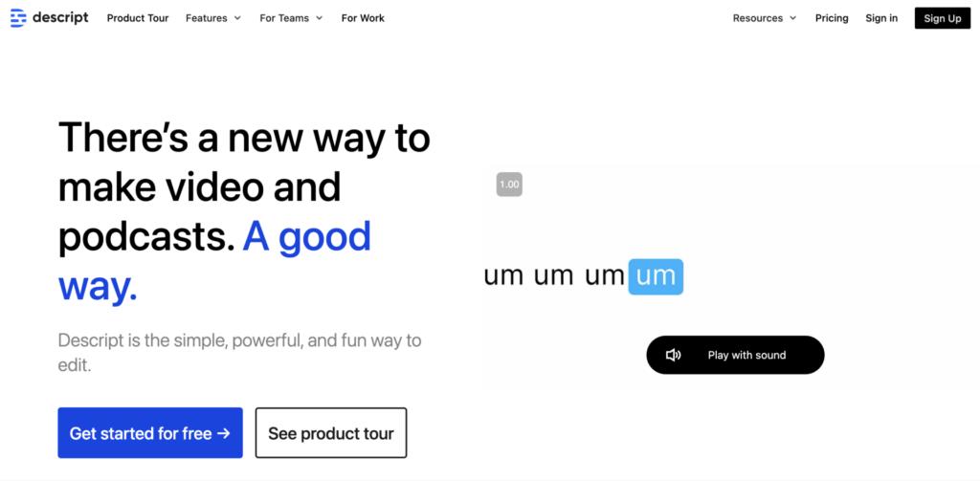Click the speaker icon in Play with sound
Image resolution: width=980 pixels, height=481 pixels.
click(673, 356)
